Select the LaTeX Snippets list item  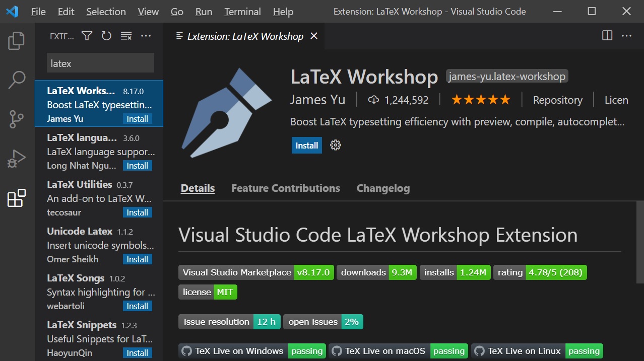tap(99, 338)
